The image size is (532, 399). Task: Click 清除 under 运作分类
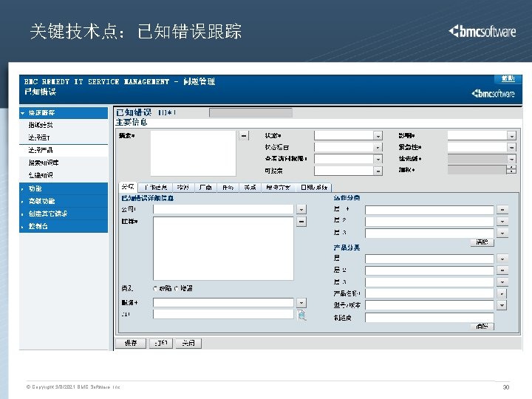[x=482, y=242]
